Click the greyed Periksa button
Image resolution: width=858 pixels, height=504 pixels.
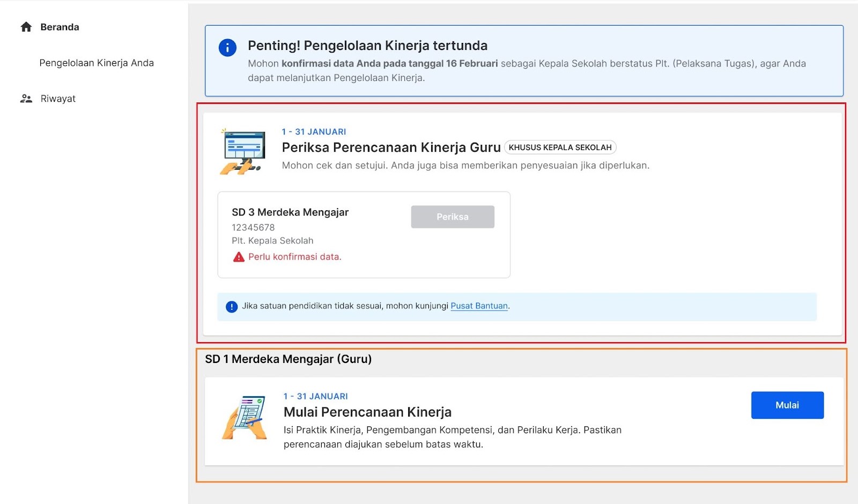click(453, 217)
